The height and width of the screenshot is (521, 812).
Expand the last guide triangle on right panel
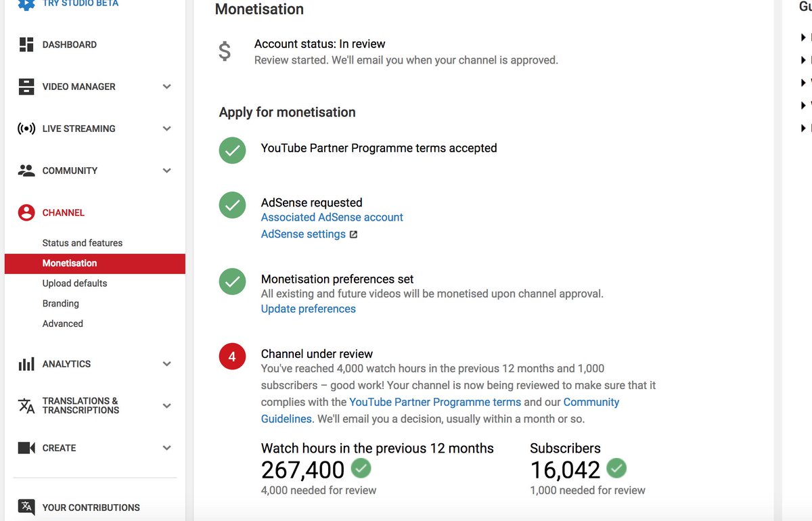803,128
